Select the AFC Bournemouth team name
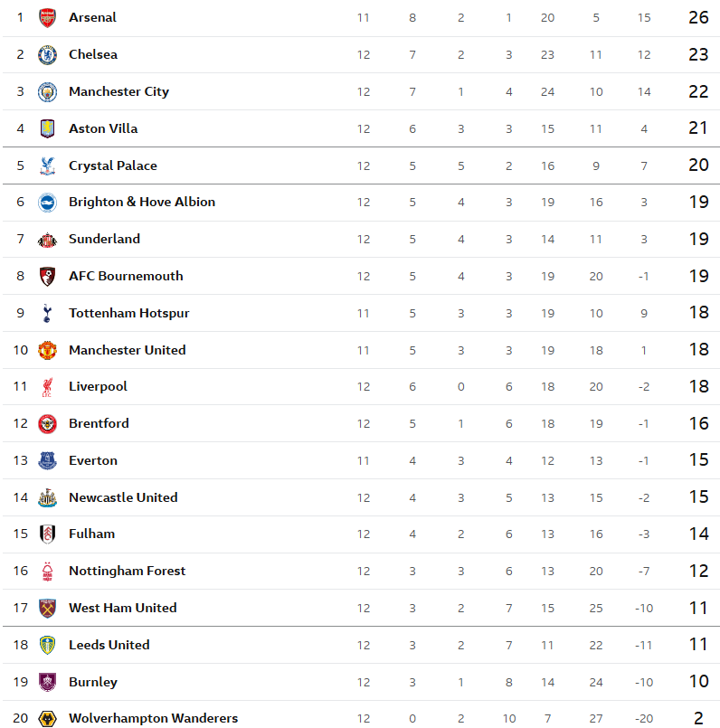 pos(126,276)
